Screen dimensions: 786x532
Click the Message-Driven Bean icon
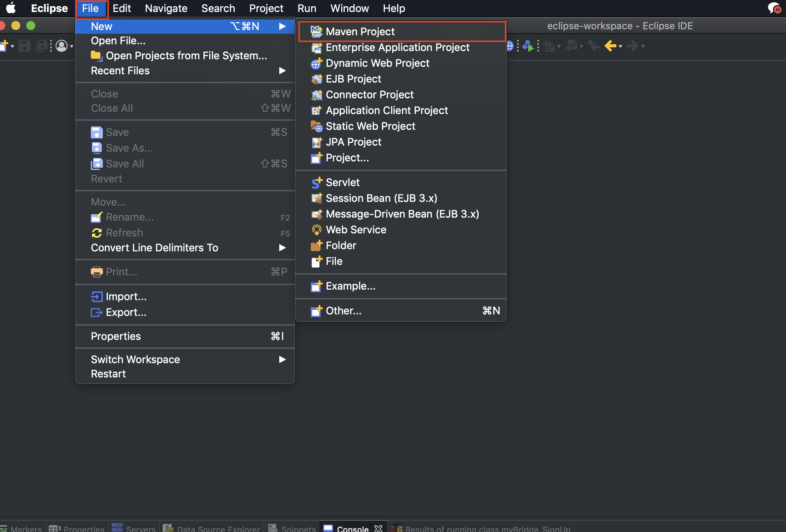point(316,214)
